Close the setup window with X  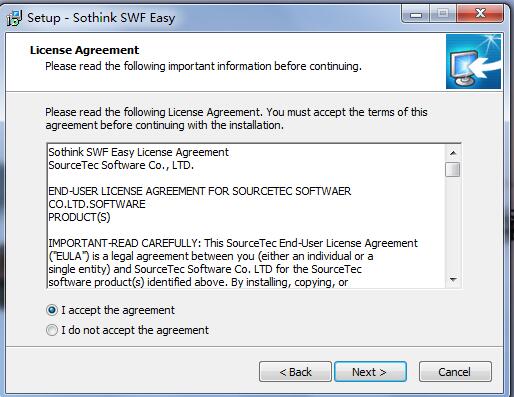point(480,14)
